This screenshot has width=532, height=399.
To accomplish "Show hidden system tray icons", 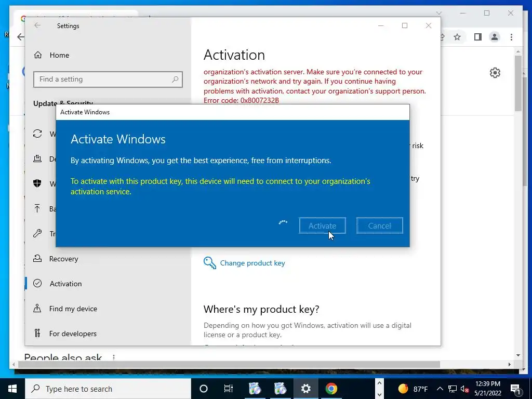I will (x=440, y=389).
